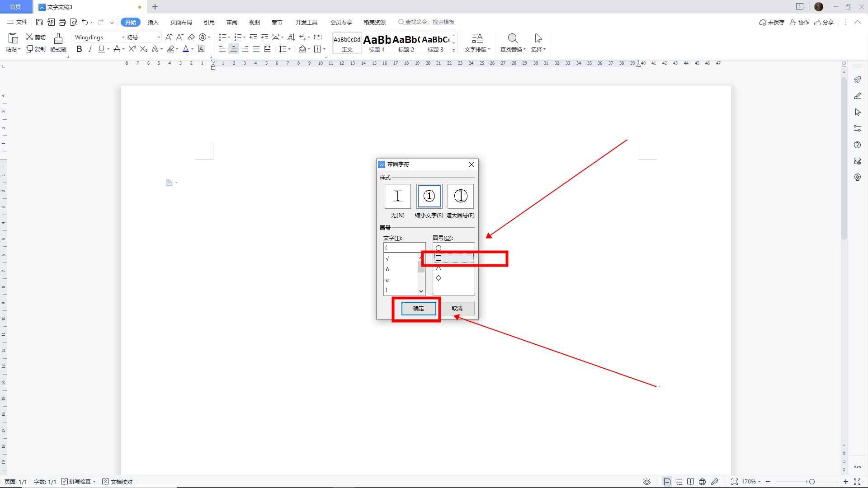Apply italic formatting
The height and width of the screenshot is (488, 868).
[x=90, y=49]
